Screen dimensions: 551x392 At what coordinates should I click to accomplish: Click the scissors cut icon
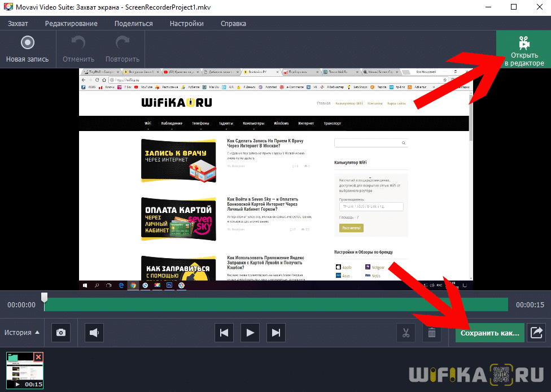[406, 333]
